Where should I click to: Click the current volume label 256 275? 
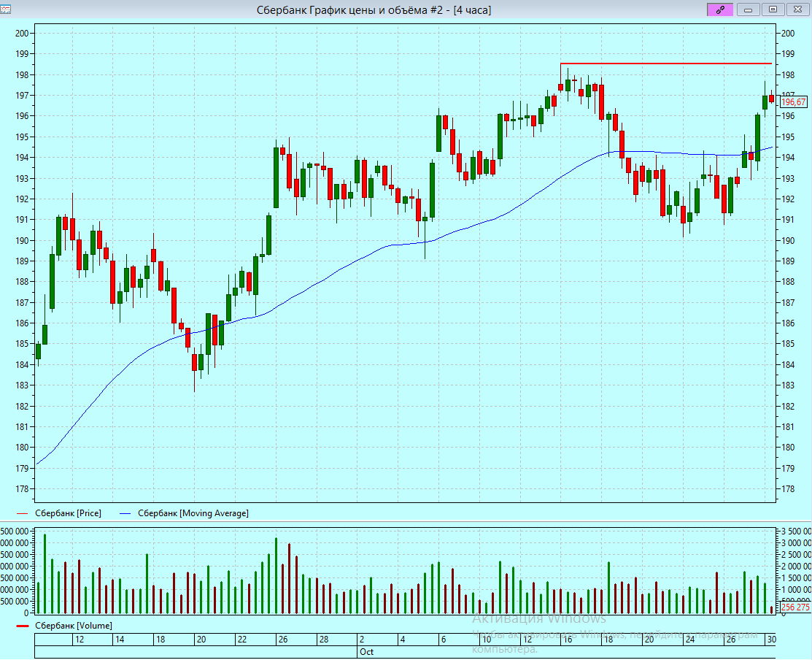(795, 607)
